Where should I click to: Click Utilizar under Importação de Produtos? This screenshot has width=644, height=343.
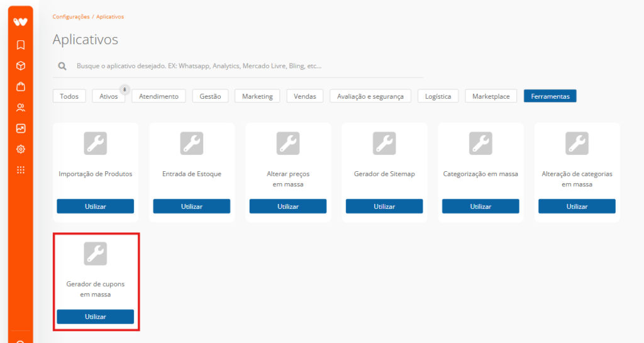(x=96, y=206)
